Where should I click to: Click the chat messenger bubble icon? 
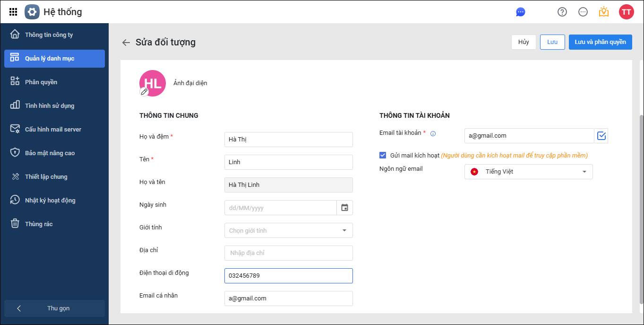click(x=521, y=12)
